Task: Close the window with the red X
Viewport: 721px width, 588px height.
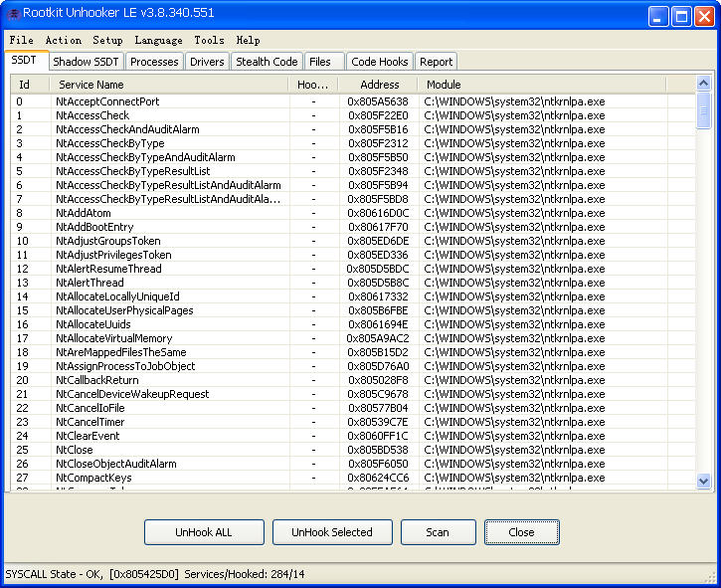Action: pyautogui.click(x=704, y=17)
